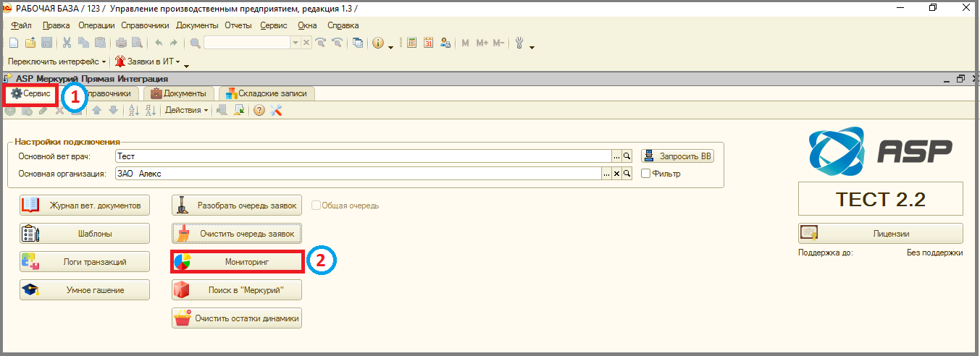This screenshot has width=980, height=356.
Task: Click the Шаблоны button
Action: click(x=85, y=234)
